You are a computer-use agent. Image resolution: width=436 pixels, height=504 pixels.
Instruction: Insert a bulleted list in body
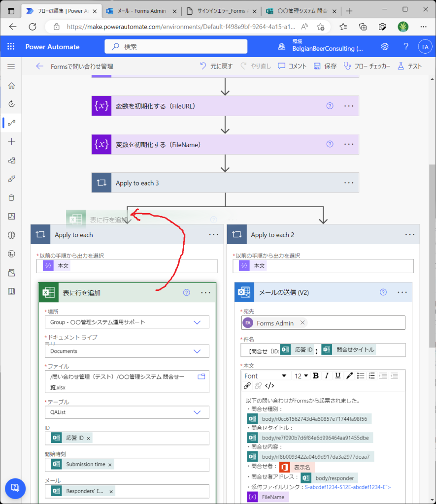click(361, 376)
